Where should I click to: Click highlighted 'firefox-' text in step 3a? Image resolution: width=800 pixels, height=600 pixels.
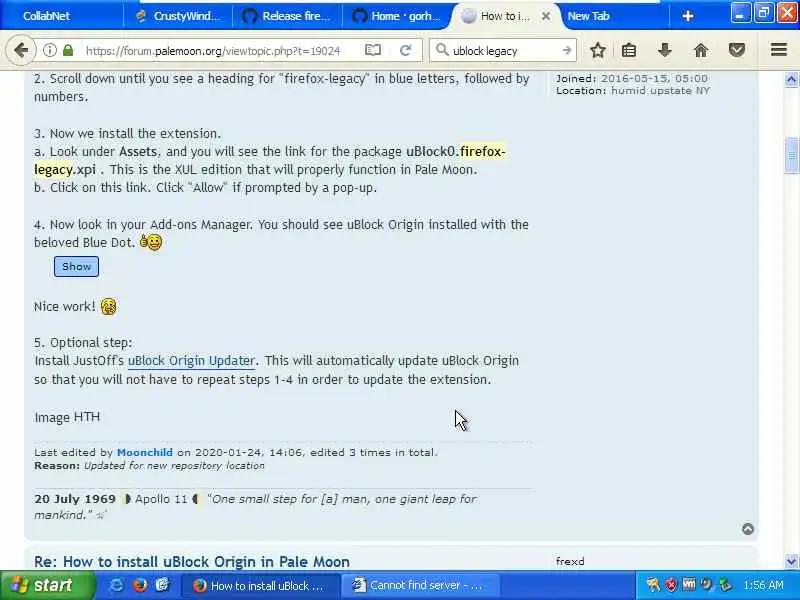[x=483, y=152]
